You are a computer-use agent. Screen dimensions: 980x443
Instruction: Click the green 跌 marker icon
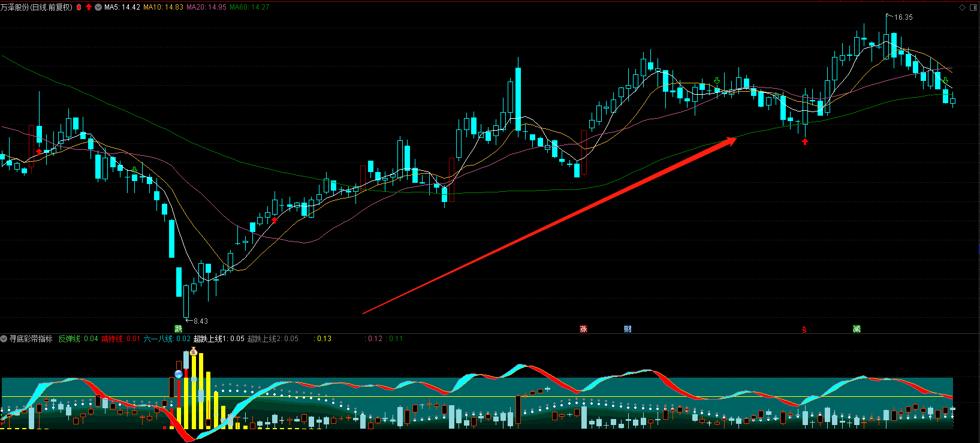click(x=178, y=329)
